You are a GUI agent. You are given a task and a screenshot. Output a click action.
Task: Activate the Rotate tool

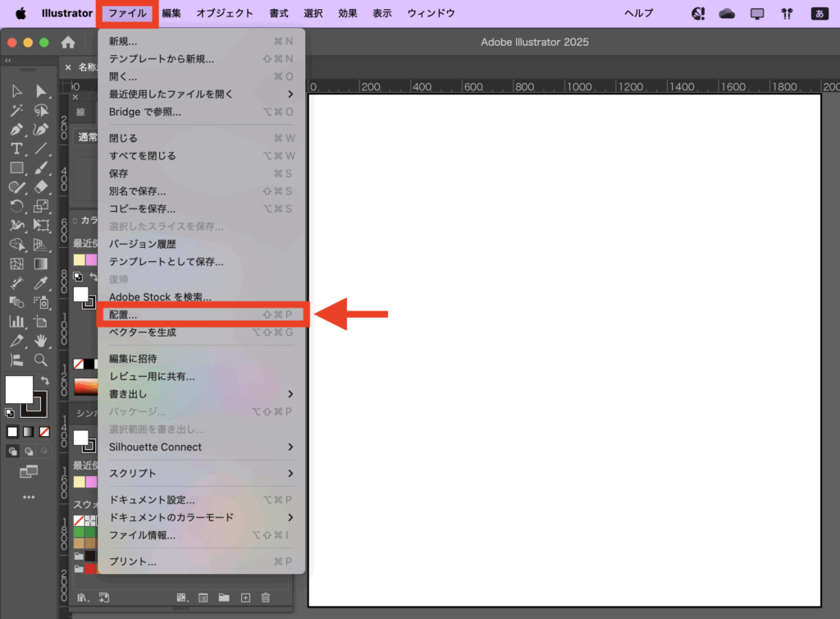[x=16, y=206]
